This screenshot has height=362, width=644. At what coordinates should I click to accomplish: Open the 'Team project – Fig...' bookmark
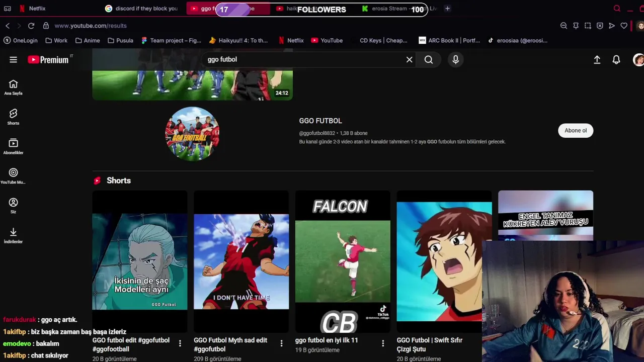[x=171, y=41]
